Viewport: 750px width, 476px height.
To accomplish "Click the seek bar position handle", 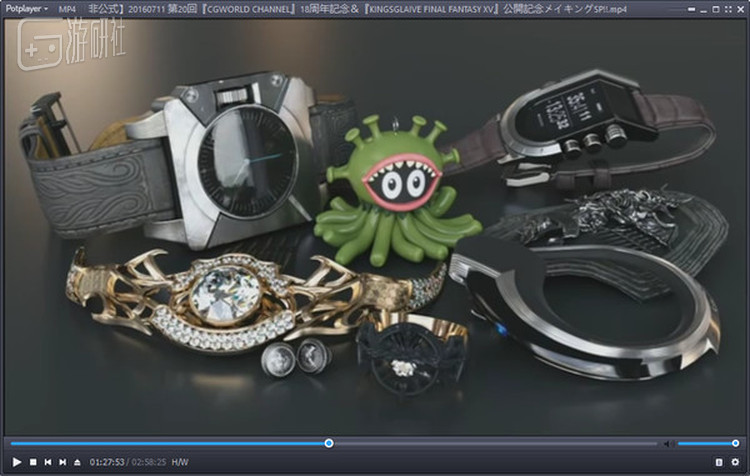I will pyautogui.click(x=329, y=443).
